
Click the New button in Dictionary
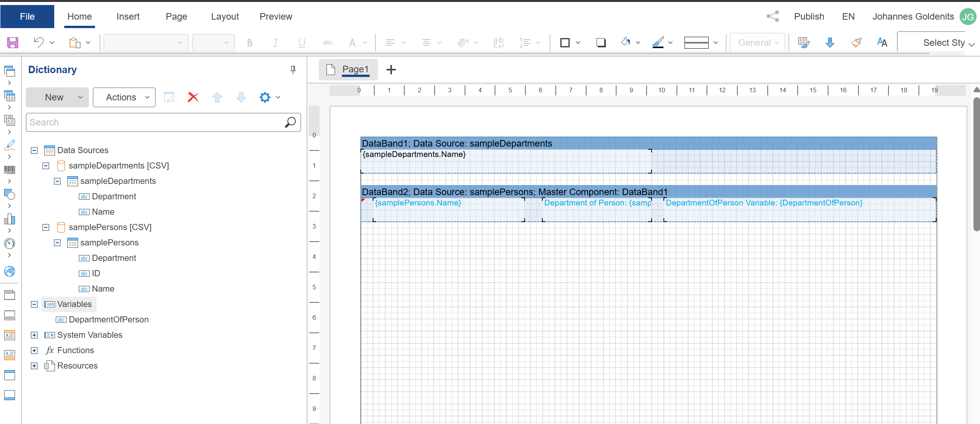coord(57,97)
